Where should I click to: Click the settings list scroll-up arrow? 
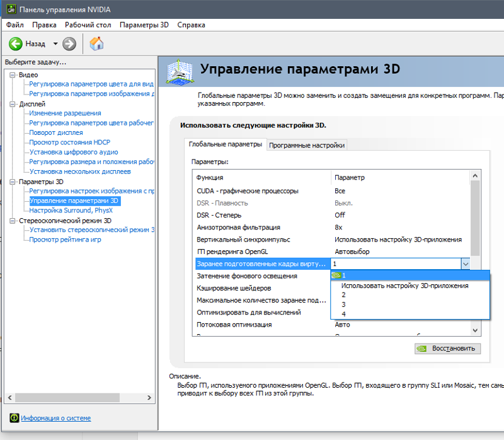coord(475,176)
